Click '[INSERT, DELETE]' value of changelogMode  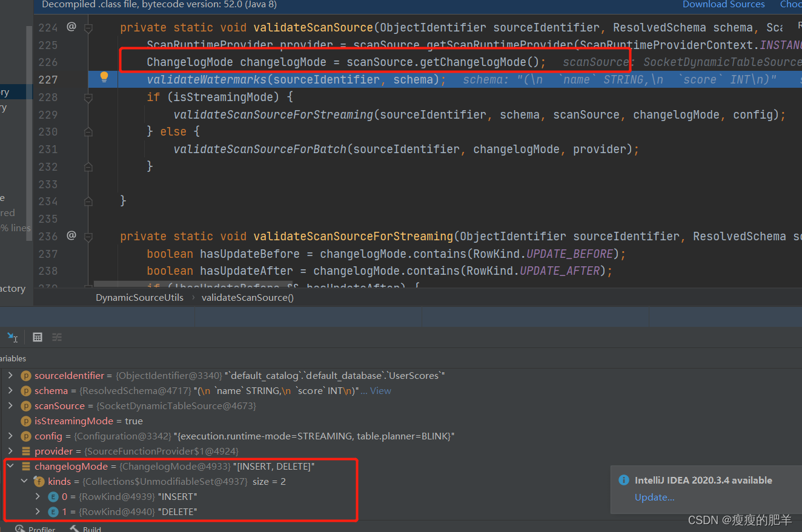pyautogui.click(x=274, y=467)
